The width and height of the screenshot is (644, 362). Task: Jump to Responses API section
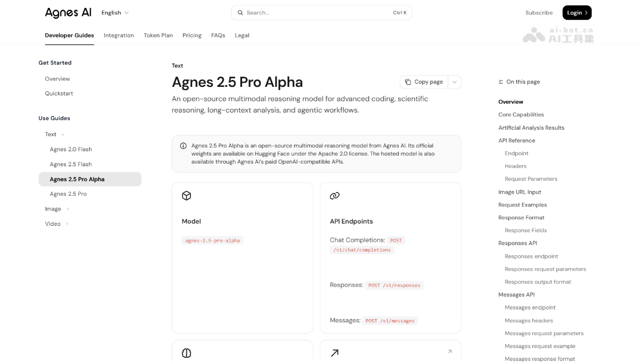517,243
